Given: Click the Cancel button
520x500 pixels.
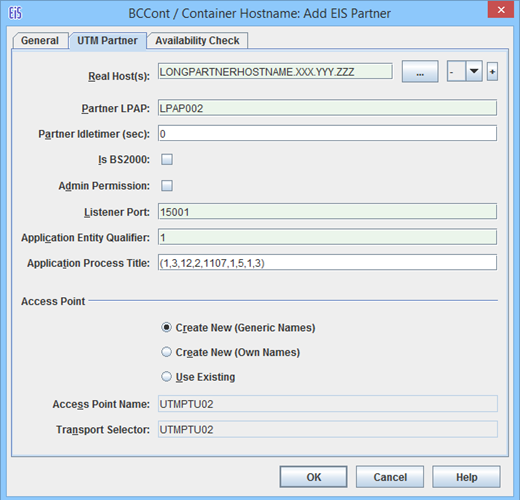Looking at the screenshot, I should pos(390,477).
